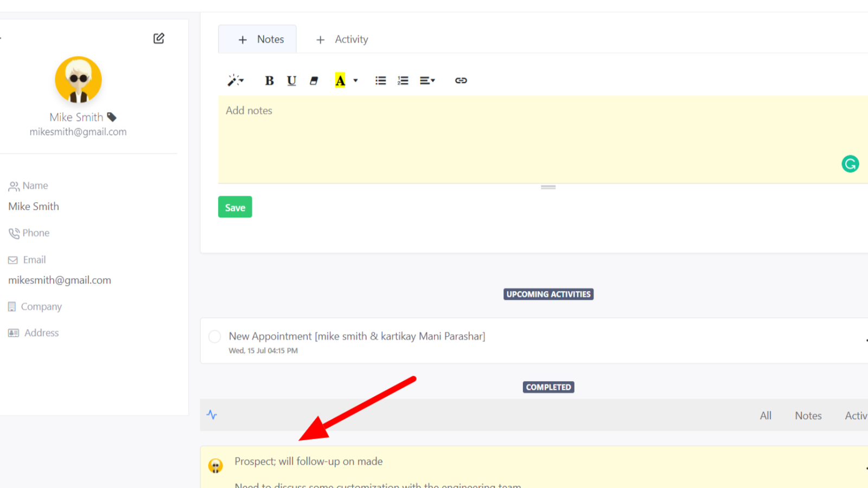
Task: Click the Grammarly icon in notes
Action: coord(850,164)
